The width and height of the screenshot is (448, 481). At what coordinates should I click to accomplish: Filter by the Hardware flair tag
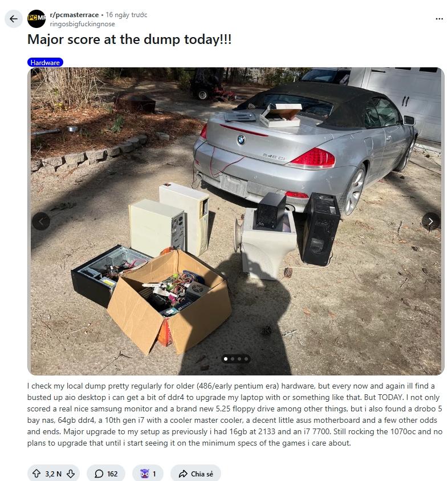tap(46, 63)
